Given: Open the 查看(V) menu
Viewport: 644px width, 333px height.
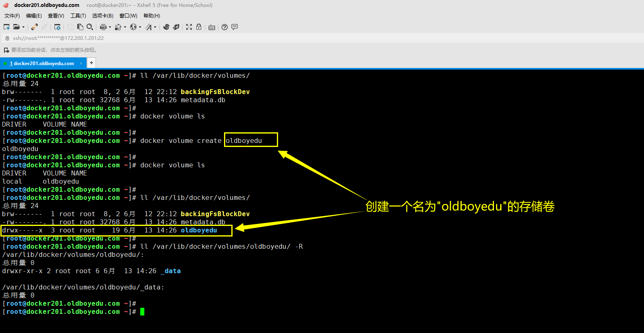Looking at the screenshot, I should point(56,16).
